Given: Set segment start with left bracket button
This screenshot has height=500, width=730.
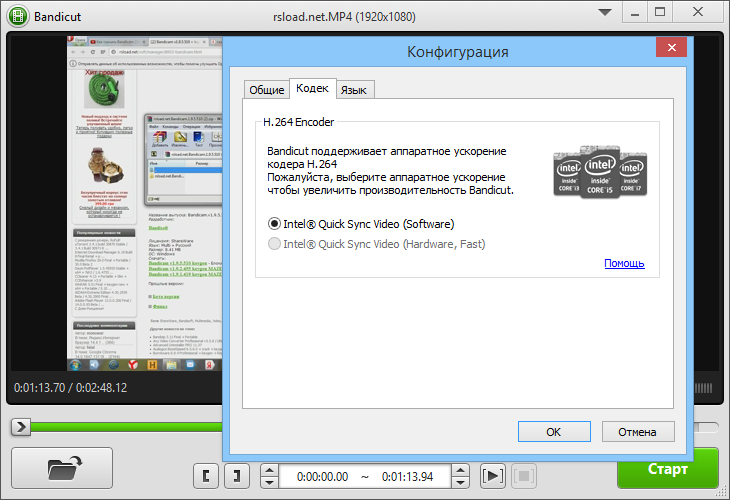Looking at the screenshot, I should pyautogui.click(x=206, y=476).
